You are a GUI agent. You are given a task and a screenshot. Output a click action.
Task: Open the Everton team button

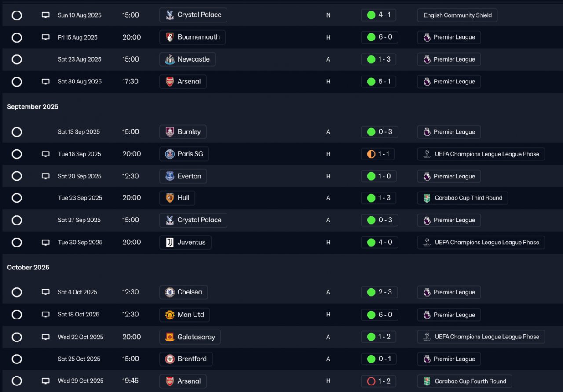click(x=183, y=176)
